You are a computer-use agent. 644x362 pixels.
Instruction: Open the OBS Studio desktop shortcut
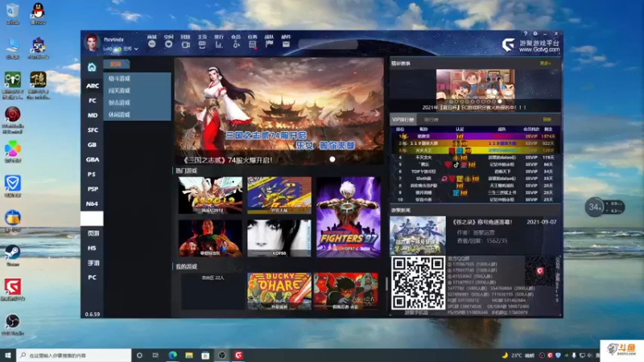(x=13, y=324)
